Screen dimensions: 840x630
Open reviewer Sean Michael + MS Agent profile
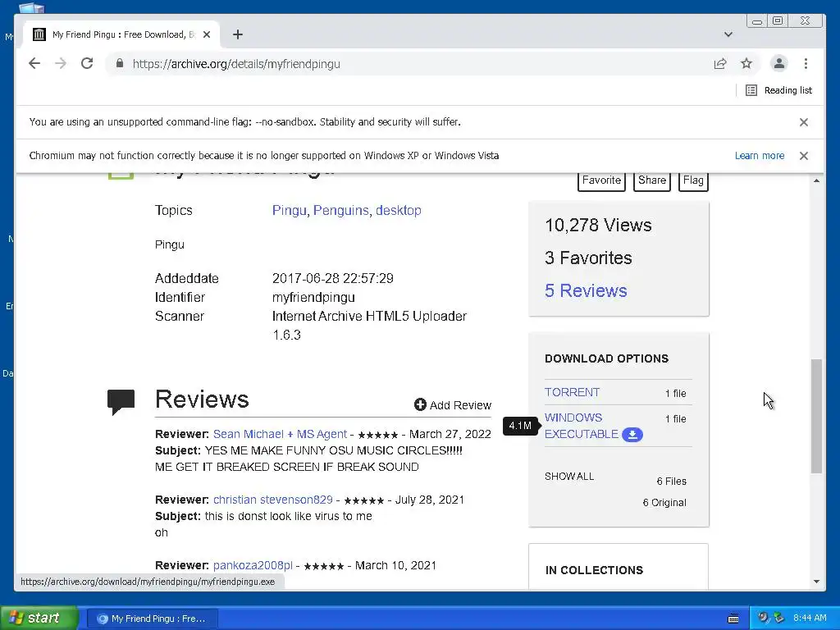click(x=281, y=434)
